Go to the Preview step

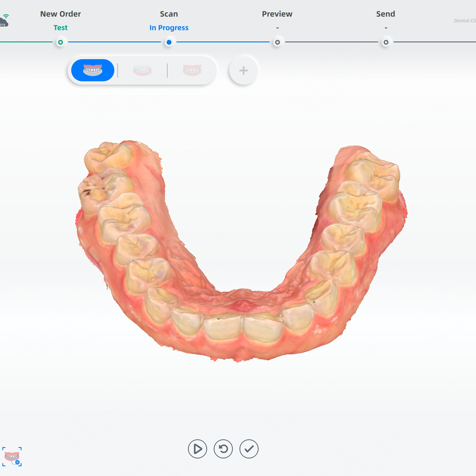coord(277,14)
